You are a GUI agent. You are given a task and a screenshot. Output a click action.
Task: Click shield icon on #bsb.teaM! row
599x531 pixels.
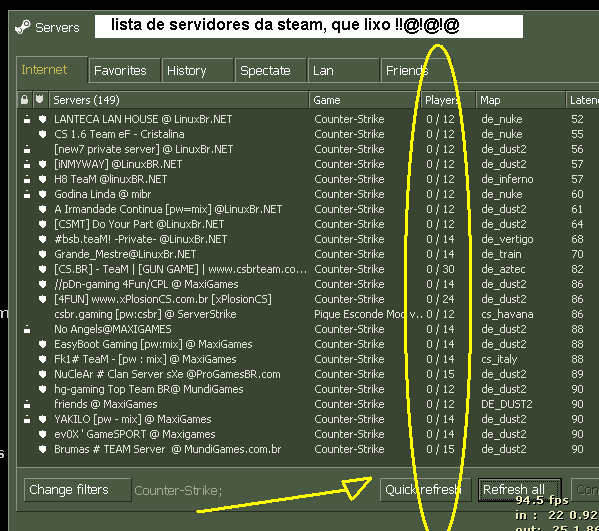click(x=42, y=239)
